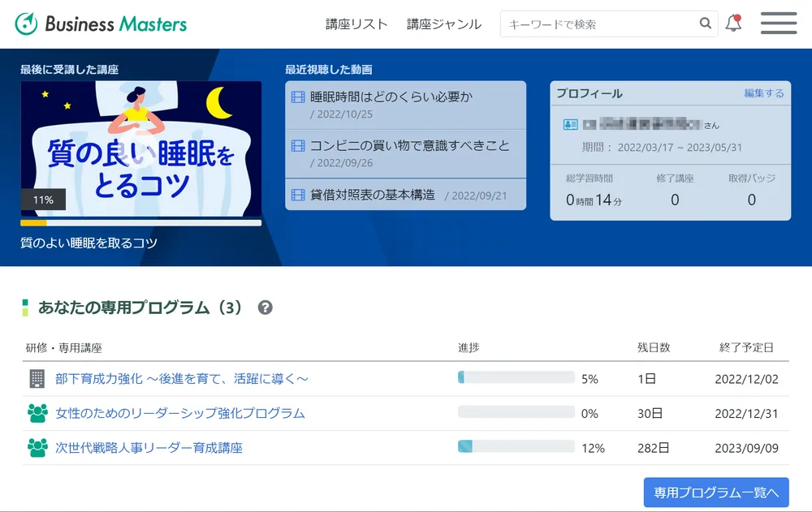Click group icon beside 女性のためのリーダーシップ強化プログラム
The width and height of the screenshot is (812, 512).
[x=37, y=413]
